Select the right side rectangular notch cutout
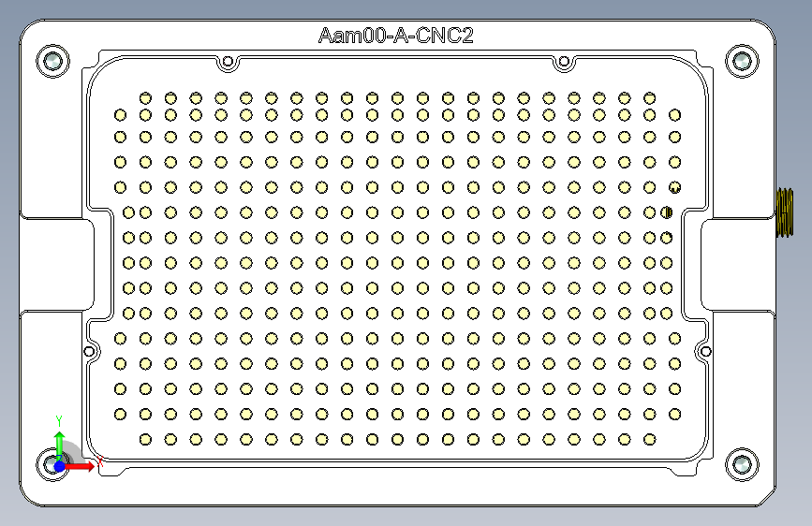 tap(738, 265)
